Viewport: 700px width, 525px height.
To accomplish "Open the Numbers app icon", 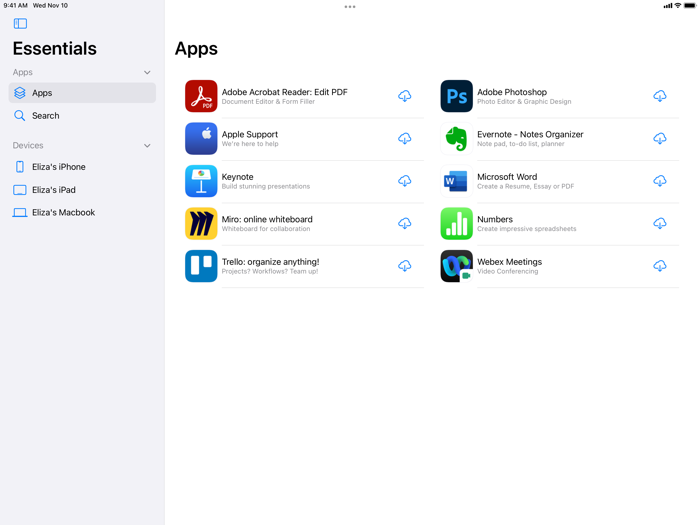I will pyautogui.click(x=456, y=223).
